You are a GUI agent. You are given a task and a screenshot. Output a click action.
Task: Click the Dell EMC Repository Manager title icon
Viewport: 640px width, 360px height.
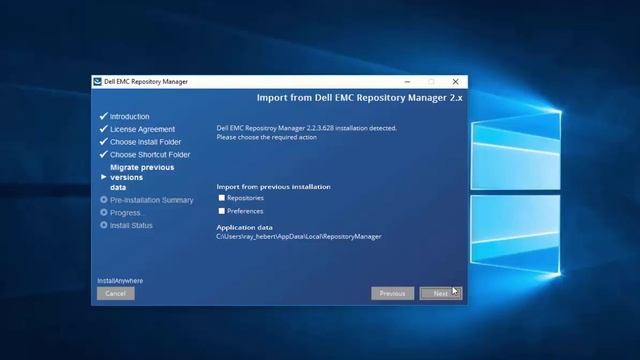[98, 82]
